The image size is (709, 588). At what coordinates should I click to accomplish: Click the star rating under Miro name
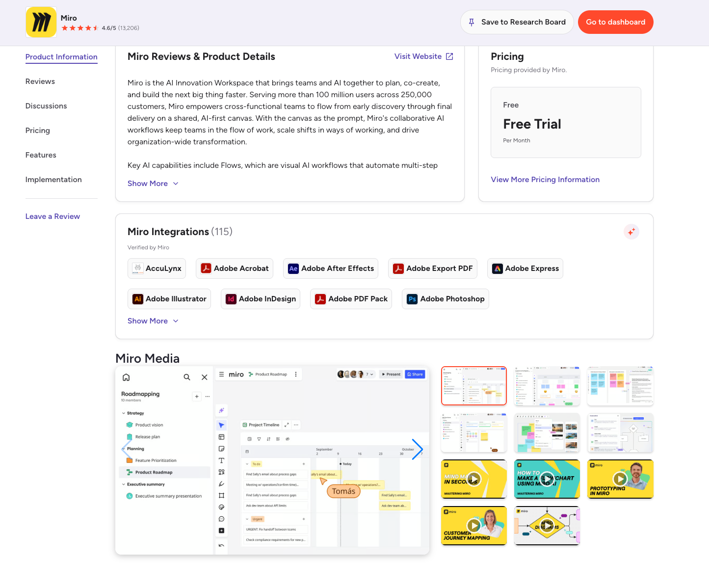[x=80, y=28]
